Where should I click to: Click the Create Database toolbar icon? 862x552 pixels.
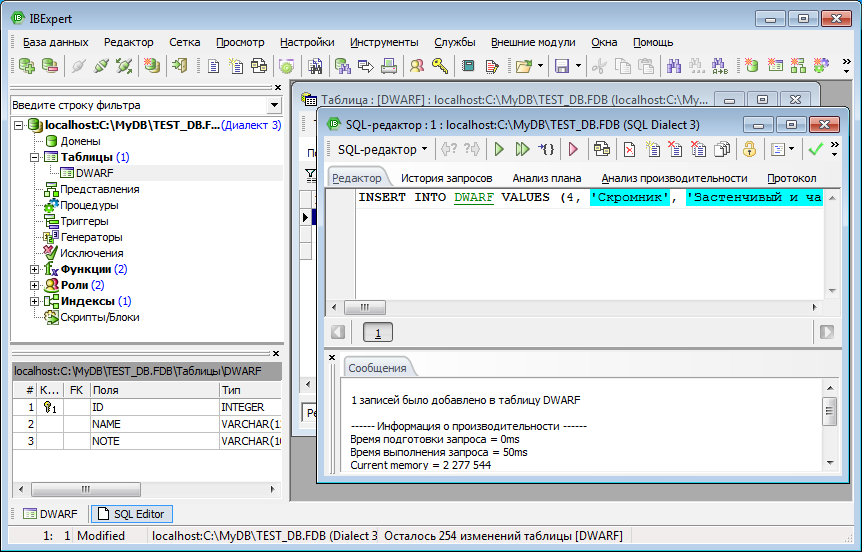152,66
